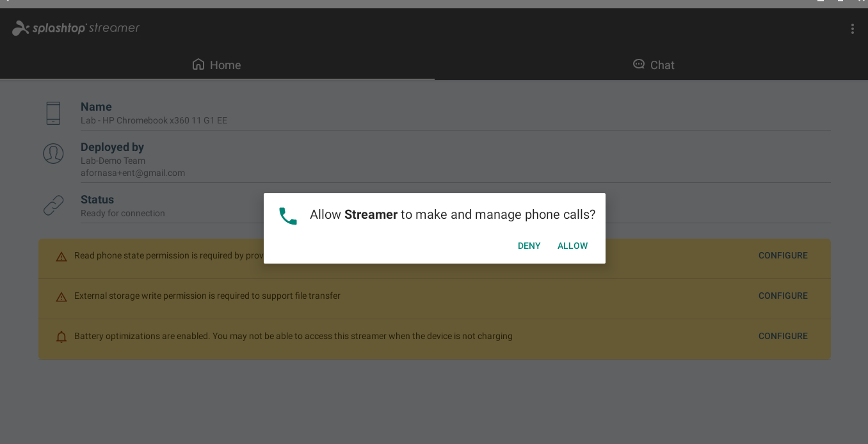
Task: Click the Home tab house icon
Action: pos(198,64)
